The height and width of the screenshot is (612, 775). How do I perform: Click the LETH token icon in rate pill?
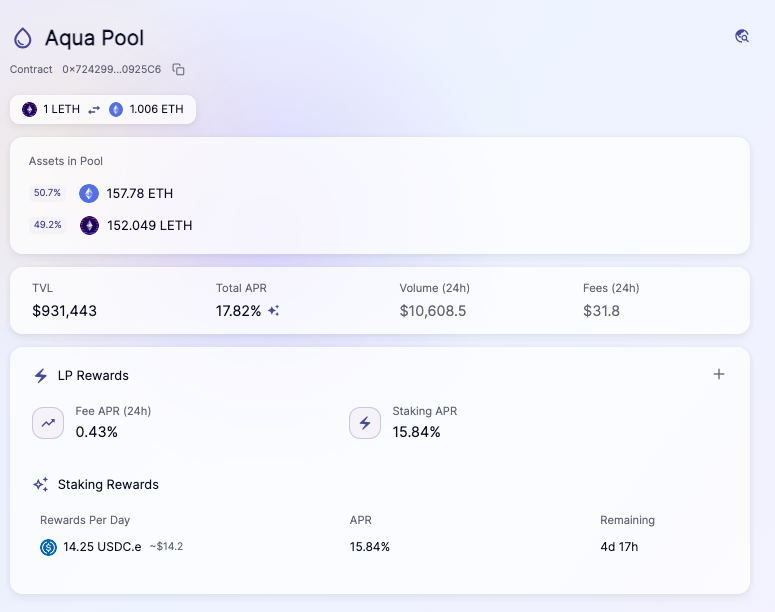[29, 109]
